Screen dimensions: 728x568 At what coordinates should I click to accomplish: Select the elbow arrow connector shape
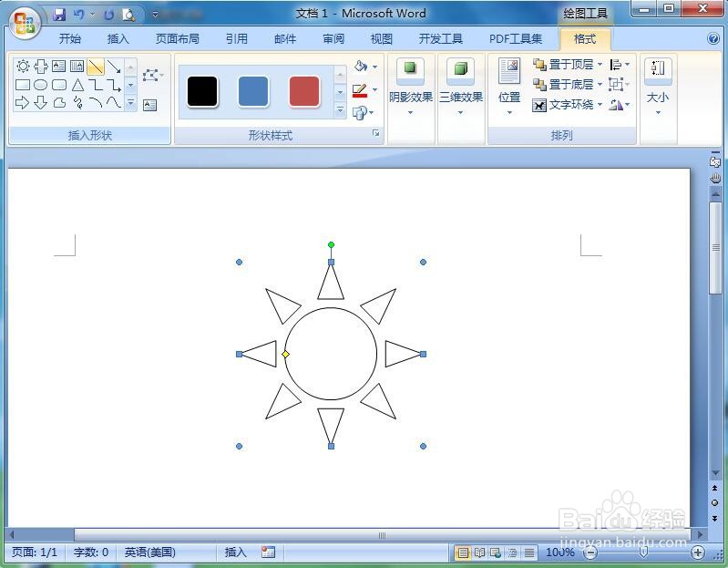(114, 85)
